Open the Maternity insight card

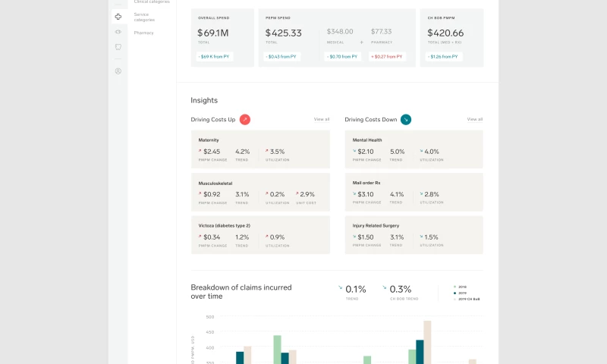pos(260,149)
